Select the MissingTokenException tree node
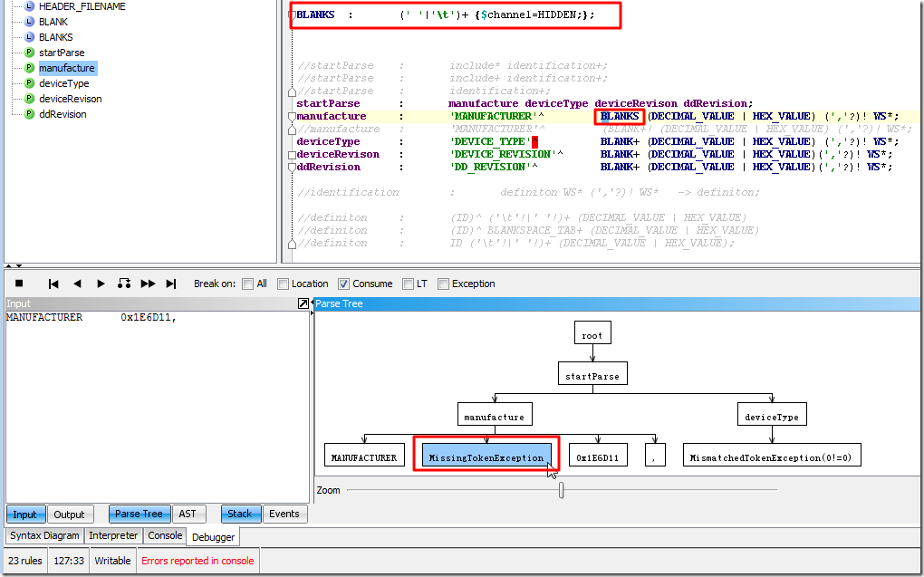 (486, 457)
